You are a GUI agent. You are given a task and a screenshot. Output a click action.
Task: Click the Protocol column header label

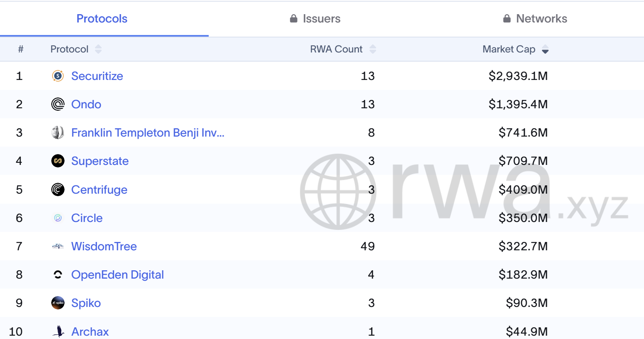click(x=70, y=49)
